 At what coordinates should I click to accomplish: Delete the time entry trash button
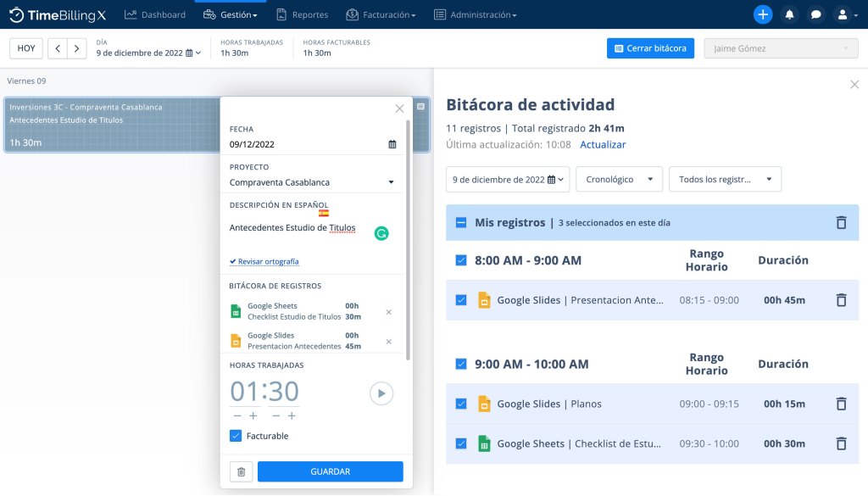(242, 471)
